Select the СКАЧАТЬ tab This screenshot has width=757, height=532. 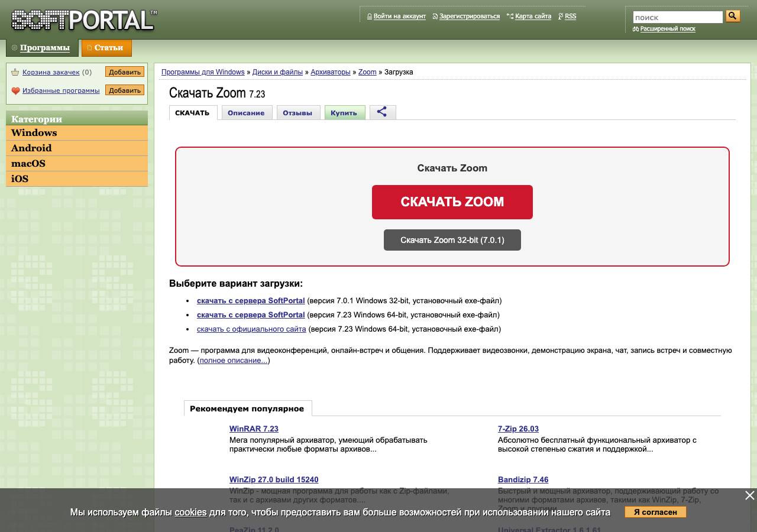click(x=193, y=113)
